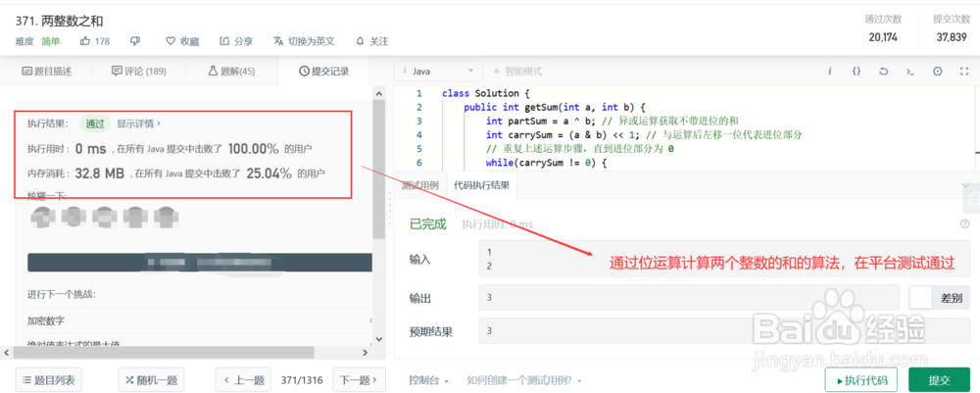Click the fullscreen expand icon

pyautogui.click(x=963, y=72)
